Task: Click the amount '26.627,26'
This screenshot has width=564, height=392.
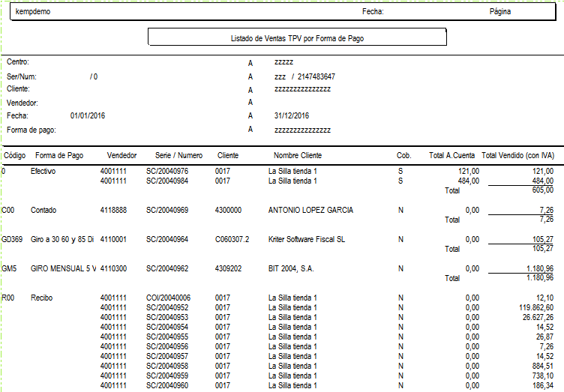Action: click(538, 317)
